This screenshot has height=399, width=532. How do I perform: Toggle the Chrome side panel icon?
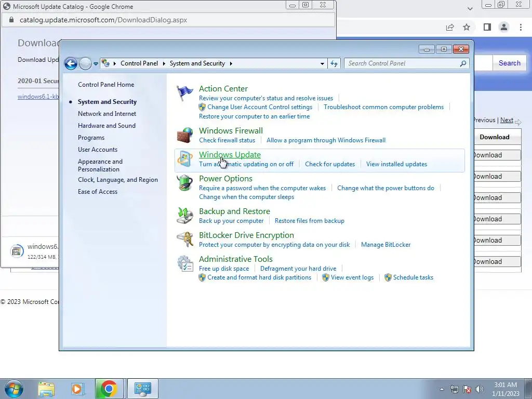pyautogui.click(x=487, y=27)
